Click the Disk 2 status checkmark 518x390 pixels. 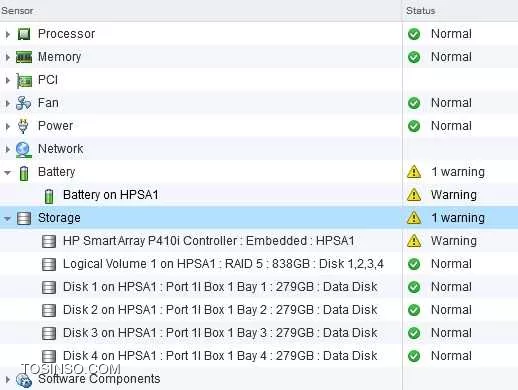(414, 310)
